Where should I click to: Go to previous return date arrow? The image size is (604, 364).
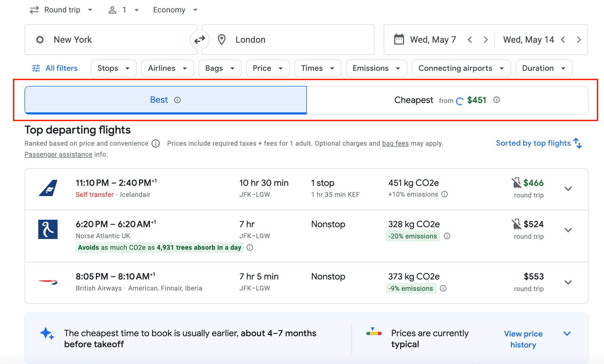(x=563, y=40)
